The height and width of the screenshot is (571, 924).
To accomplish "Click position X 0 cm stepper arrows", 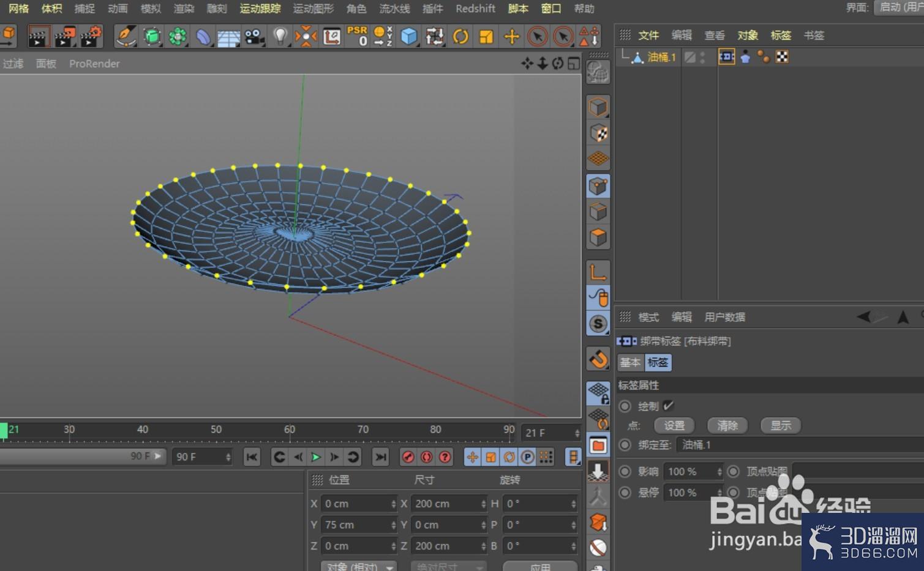I will (393, 504).
